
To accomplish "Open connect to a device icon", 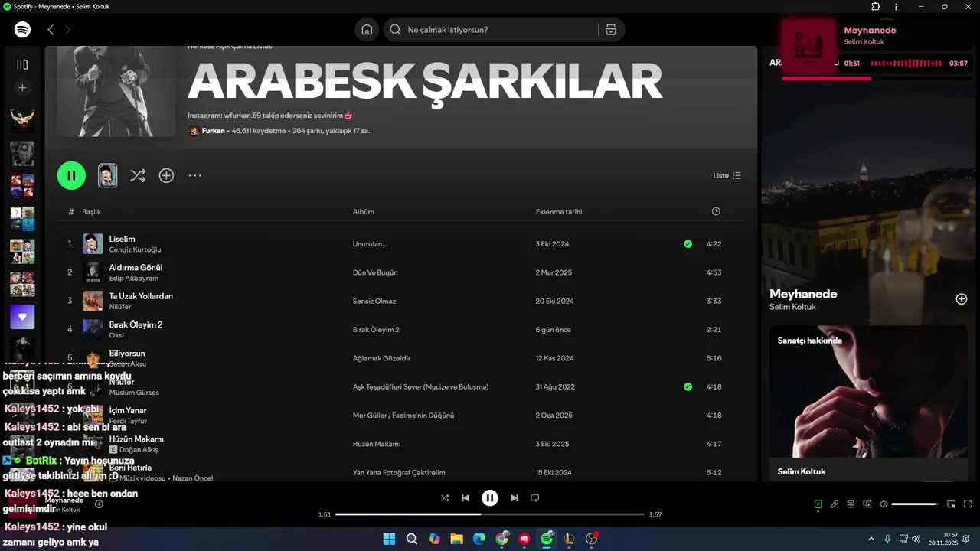I will 867,504.
